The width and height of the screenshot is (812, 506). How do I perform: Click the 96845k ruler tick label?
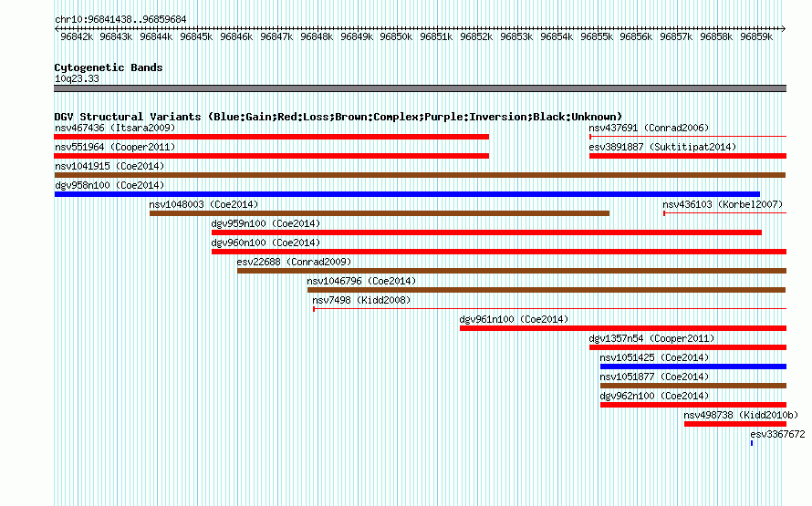click(x=196, y=36)
